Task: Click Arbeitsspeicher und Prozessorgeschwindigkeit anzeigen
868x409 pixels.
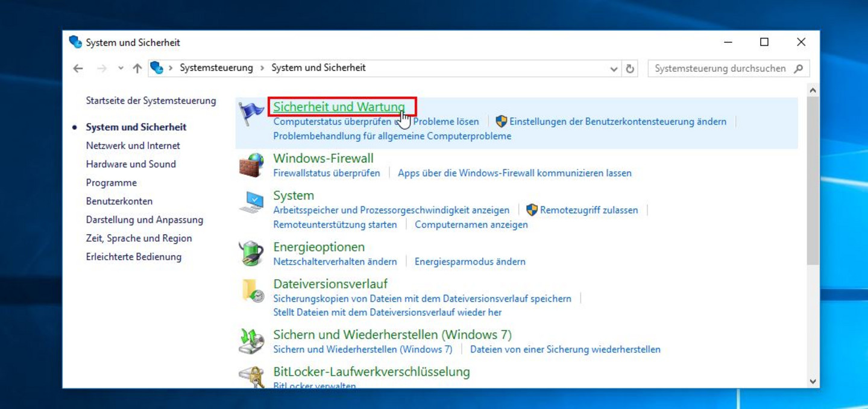Action: pyautogui.click(x=391, y=210)
